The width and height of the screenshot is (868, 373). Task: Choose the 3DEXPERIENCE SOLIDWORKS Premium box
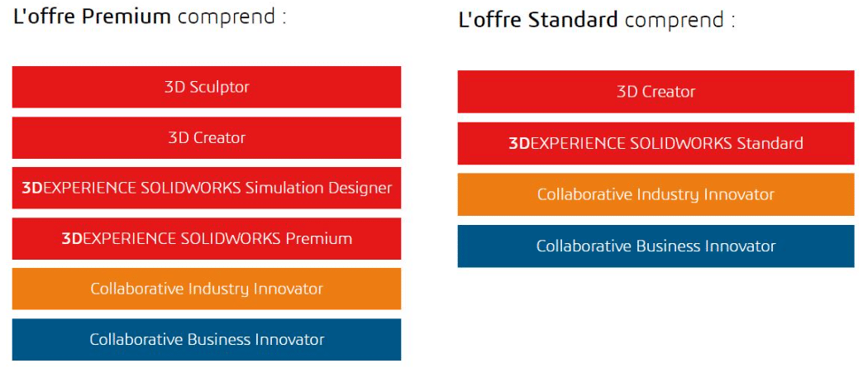207,238
